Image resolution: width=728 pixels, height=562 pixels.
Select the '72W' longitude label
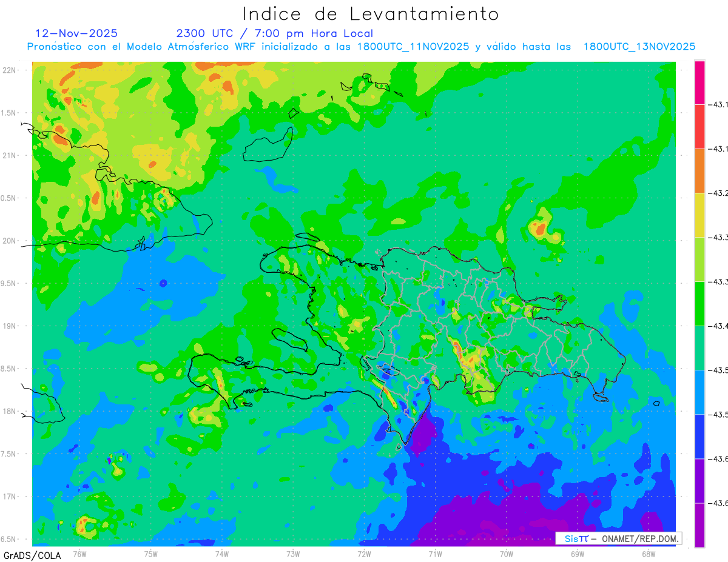[x=364, y=553]
